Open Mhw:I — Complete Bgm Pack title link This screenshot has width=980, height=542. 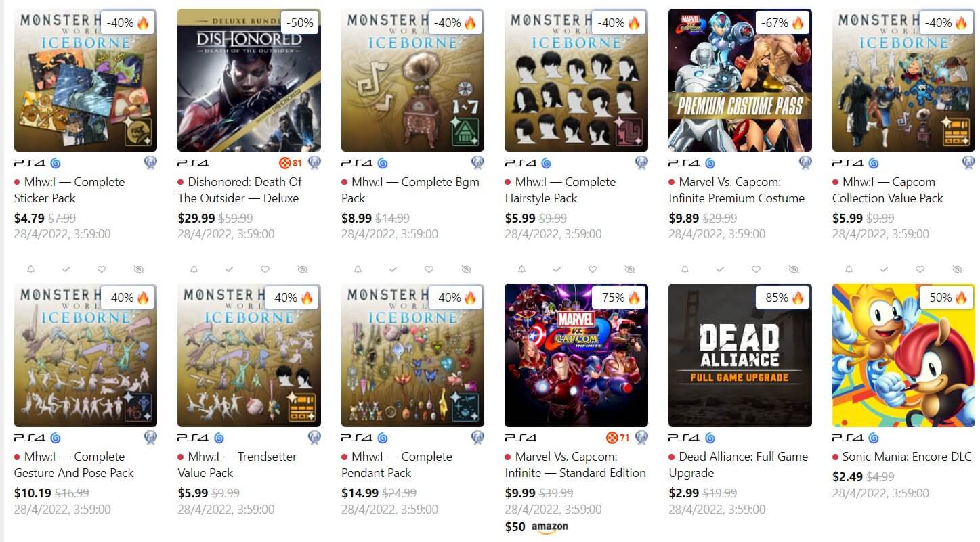pyautogui.click(x=410, y=190)
